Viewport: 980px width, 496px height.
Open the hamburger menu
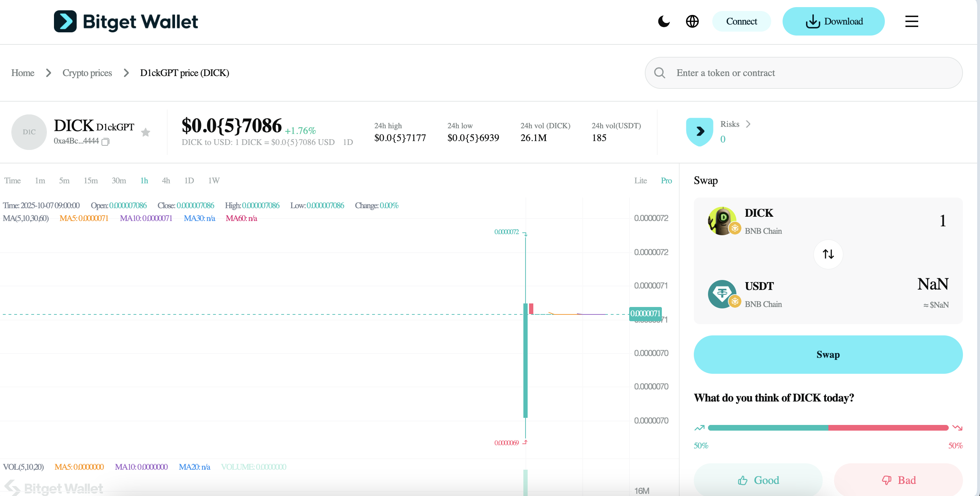pos(911,21)
